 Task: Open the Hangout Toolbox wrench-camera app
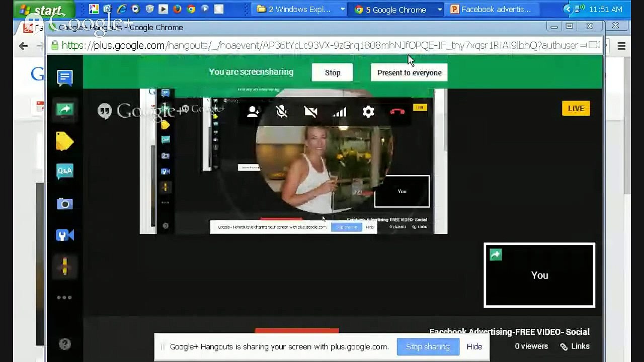[x=64, y=235]
